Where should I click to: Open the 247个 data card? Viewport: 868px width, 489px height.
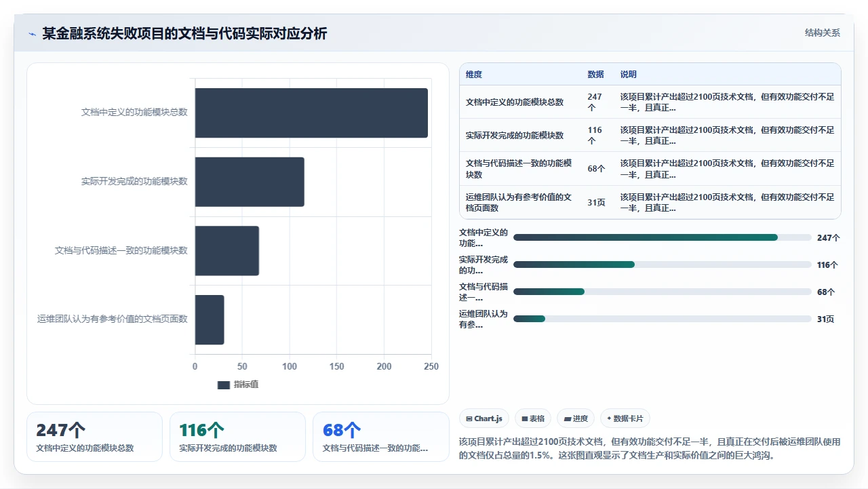94,437
